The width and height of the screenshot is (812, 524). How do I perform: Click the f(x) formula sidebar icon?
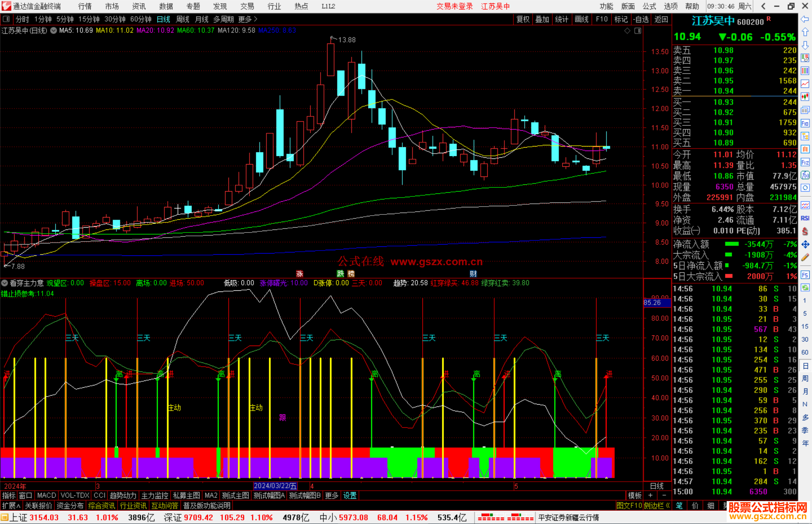(805, 175)
